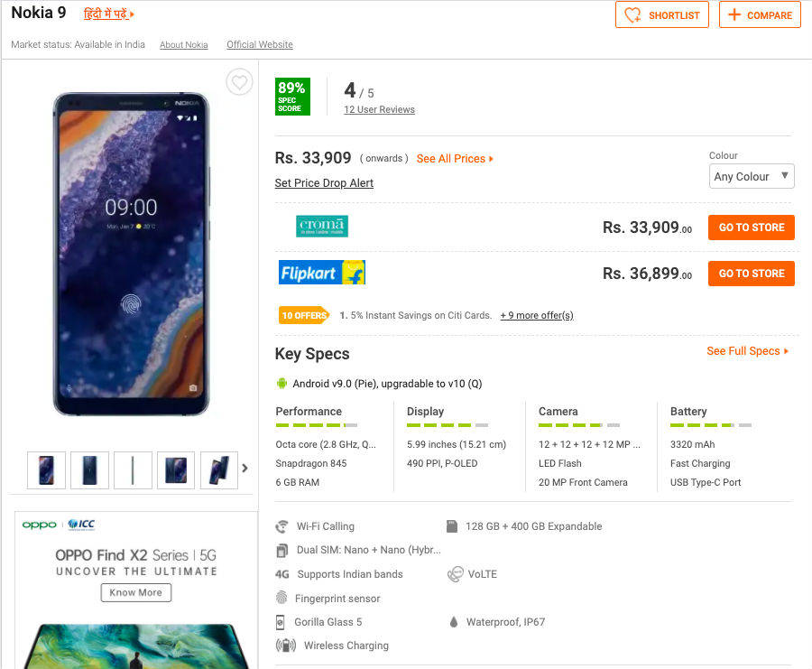Screen dimensions: 812x669
Task: Open See Full Specs link
Action: (x=747, y=351)
